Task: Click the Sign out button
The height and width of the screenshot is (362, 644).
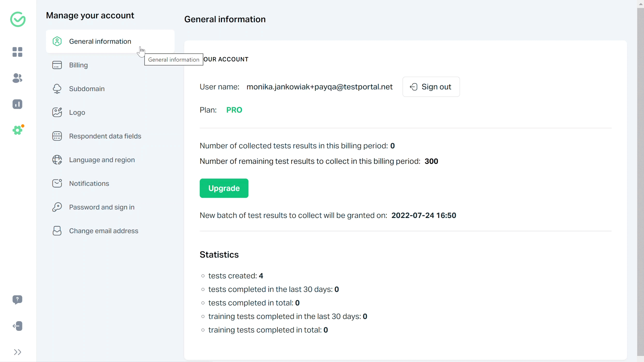Action: (x=431, y=87)
